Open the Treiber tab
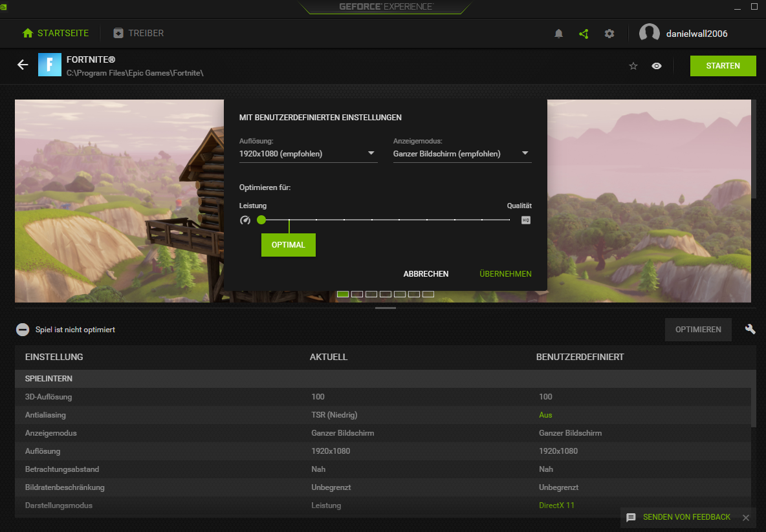The width and height of the screenshot is (766, 532). pos(138,33)
